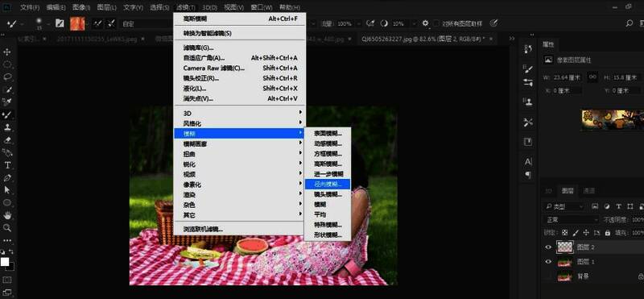Open the Adjustments sliders panel icon

point(529,83)
